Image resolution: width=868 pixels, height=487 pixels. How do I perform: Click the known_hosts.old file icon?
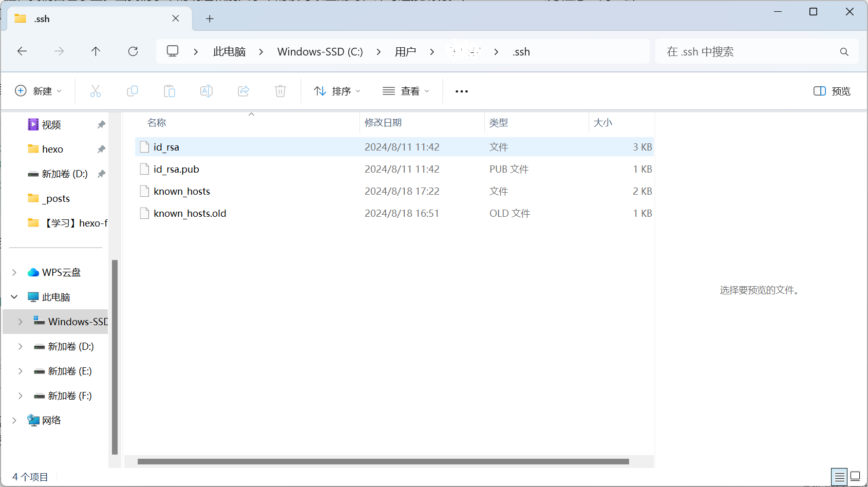[x=145, y=213]
